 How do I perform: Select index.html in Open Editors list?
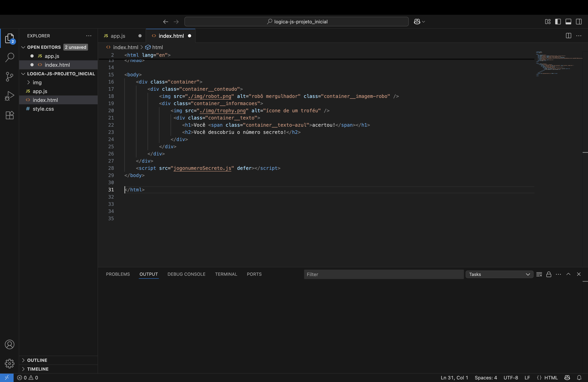click(58, 65)
